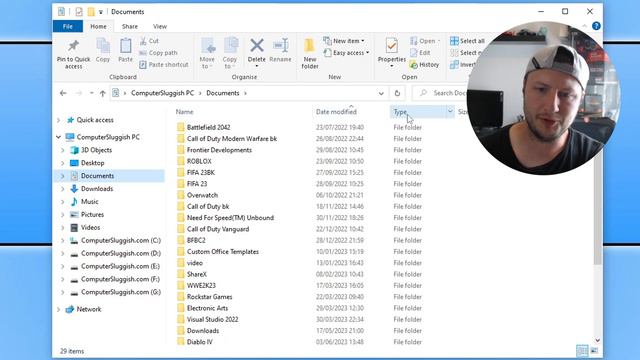Click scrollbar down arrow in file list
Viewport: 640px width, 360px height.
(598, 340)
